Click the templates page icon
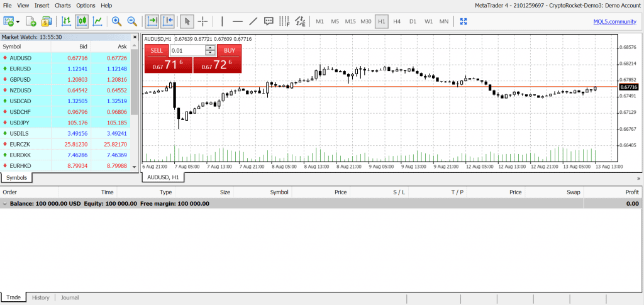The width and height of the screenshot is (644, 305). coord(31,21)
